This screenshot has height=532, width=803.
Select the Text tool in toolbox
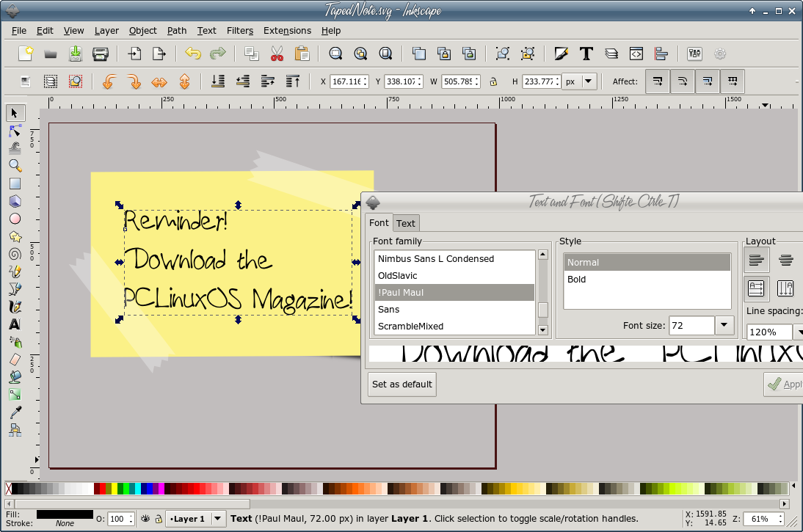[15, 324]
